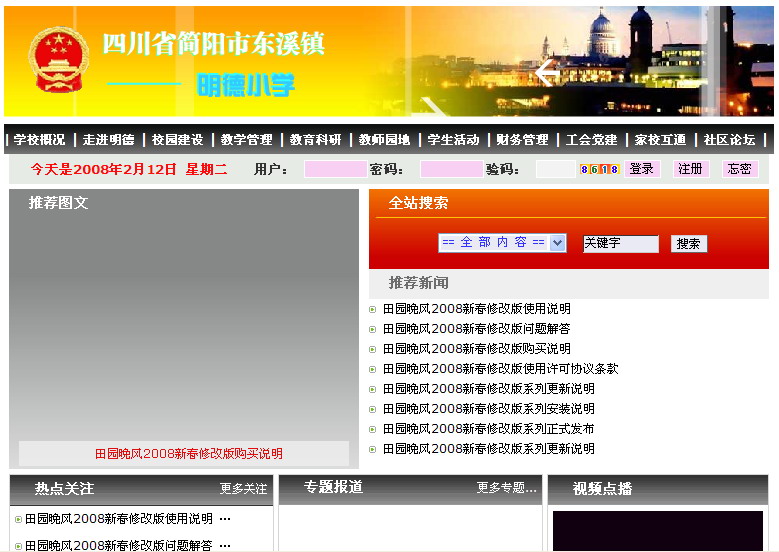Click the 关键字 keyword search field
Viewport: 779px width, 552px height.
click(x=620, y=243)
